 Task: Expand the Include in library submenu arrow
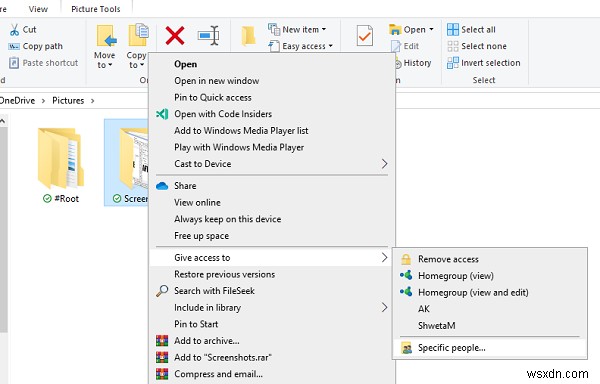point(384,308)
